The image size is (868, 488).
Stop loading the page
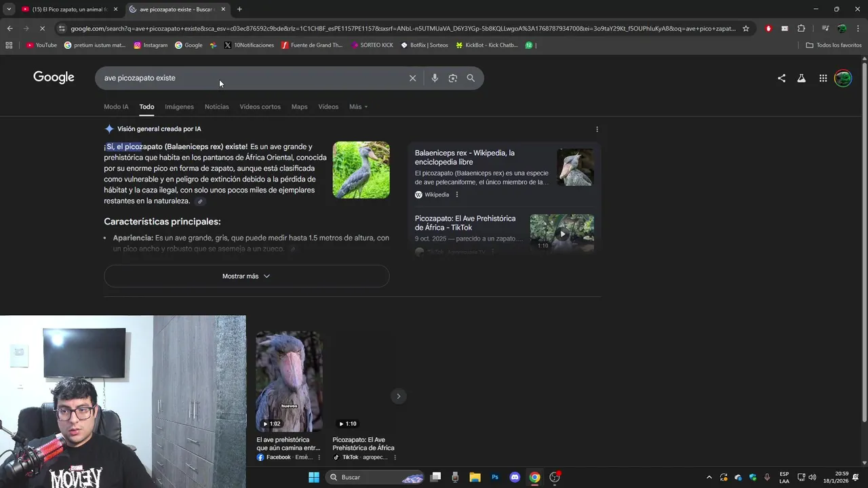[x=42, y=28]
